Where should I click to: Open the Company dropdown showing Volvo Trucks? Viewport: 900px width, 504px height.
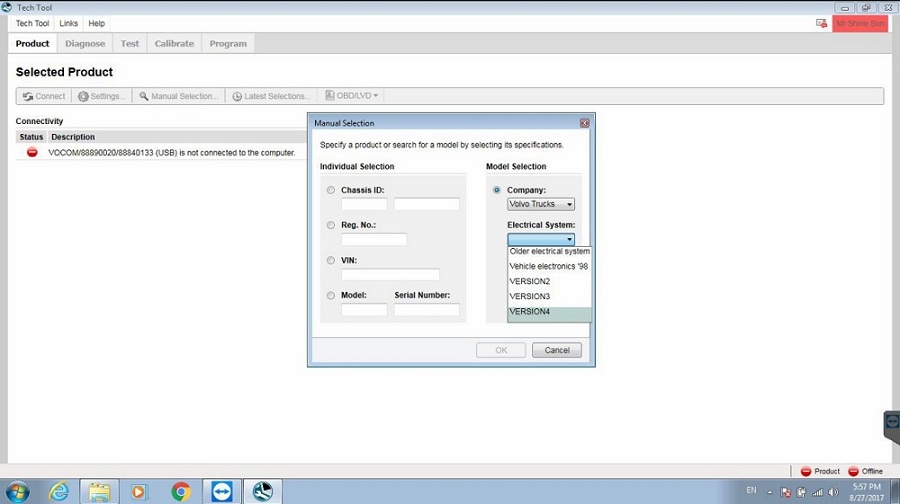[541, 204]
